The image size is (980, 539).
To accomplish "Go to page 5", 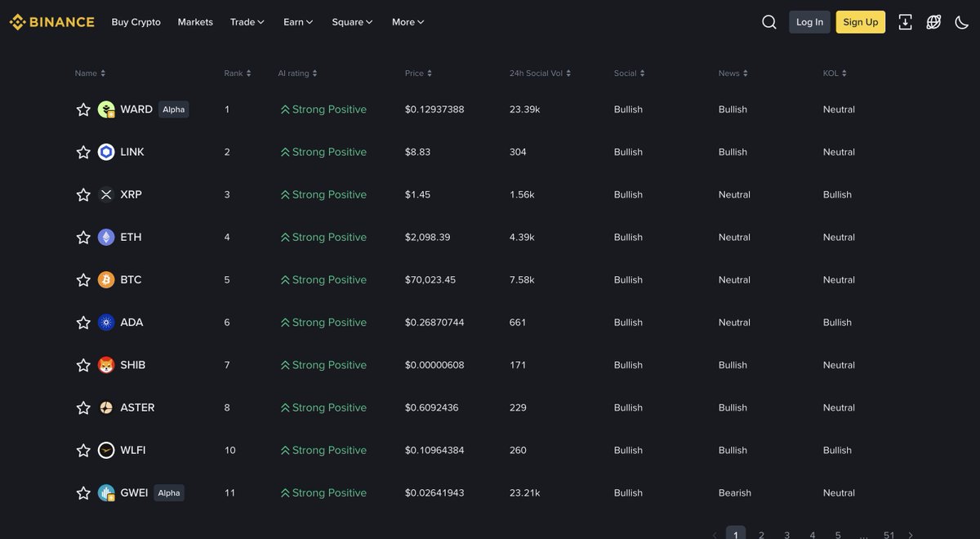I will (838, 535).
